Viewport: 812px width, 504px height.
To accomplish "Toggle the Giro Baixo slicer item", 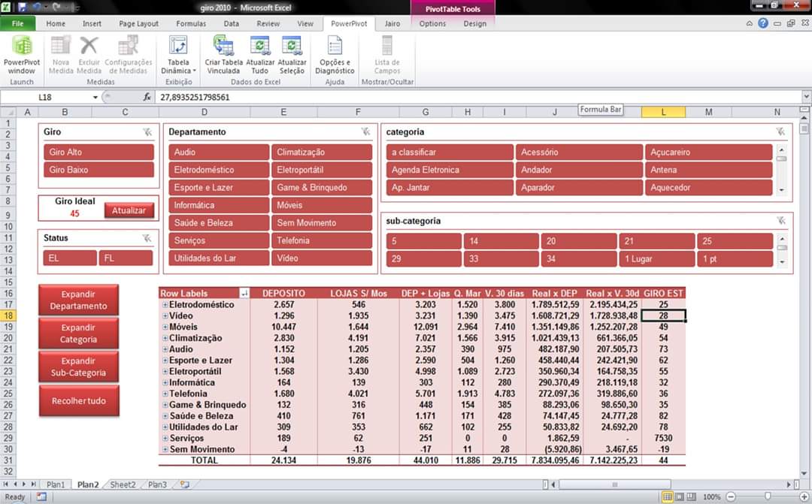I will (99, 170).
